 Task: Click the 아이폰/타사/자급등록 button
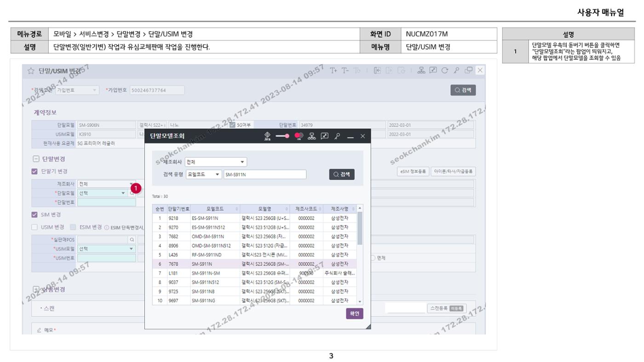tap(453, 171)
